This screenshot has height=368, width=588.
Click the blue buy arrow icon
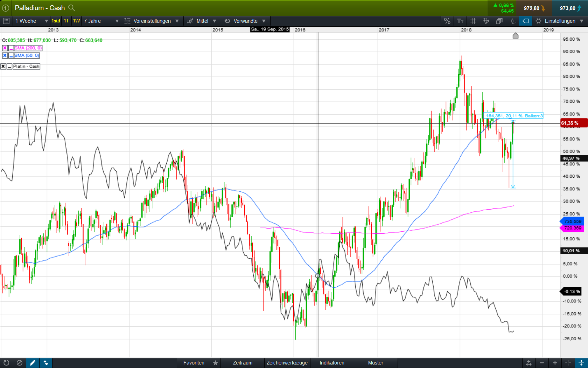580,8
